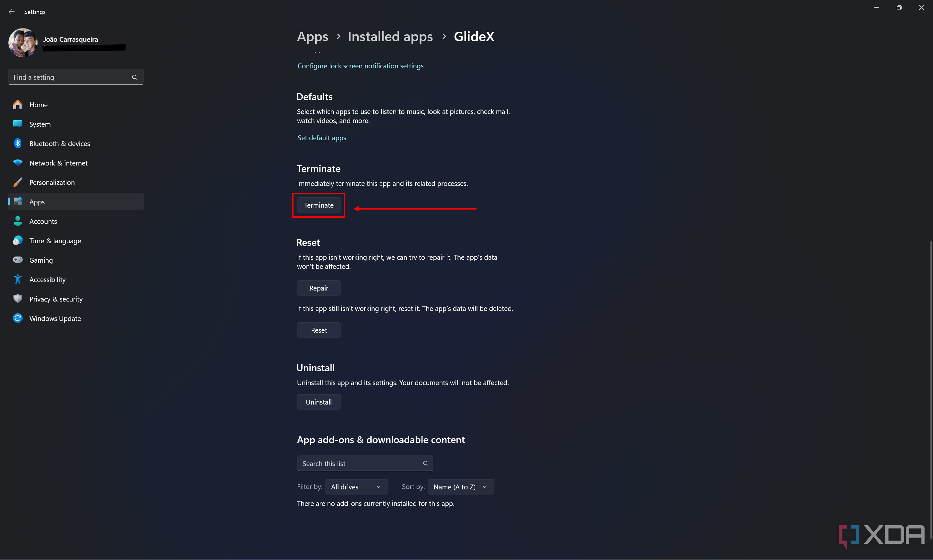
Task: Click the Terminate button for GlideX
Action: [x=318, y=205]
